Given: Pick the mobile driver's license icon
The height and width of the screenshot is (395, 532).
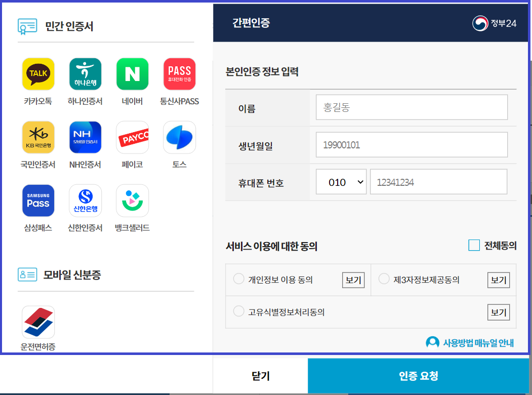Looking at the screenshot, I should pyautogui.click(x=38, y=322).
